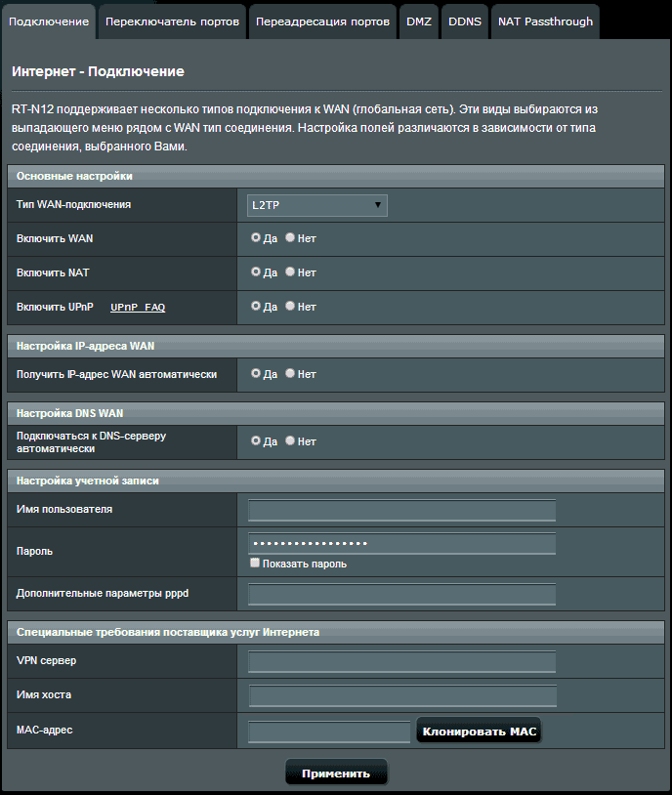The height and width of the screenshot is (795, 672).
Task: Disable automatic WAN IP address retrieval
Action: coord(290,374)
